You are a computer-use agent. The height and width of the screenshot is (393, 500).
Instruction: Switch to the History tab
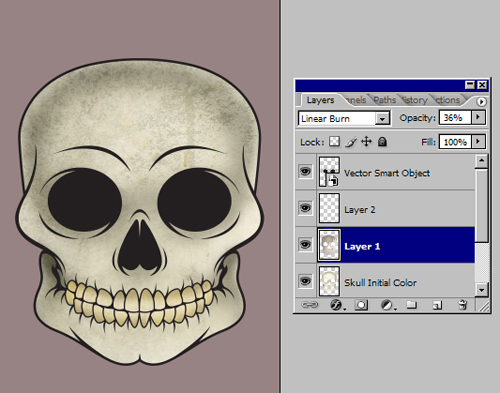[x=414, y=100]
